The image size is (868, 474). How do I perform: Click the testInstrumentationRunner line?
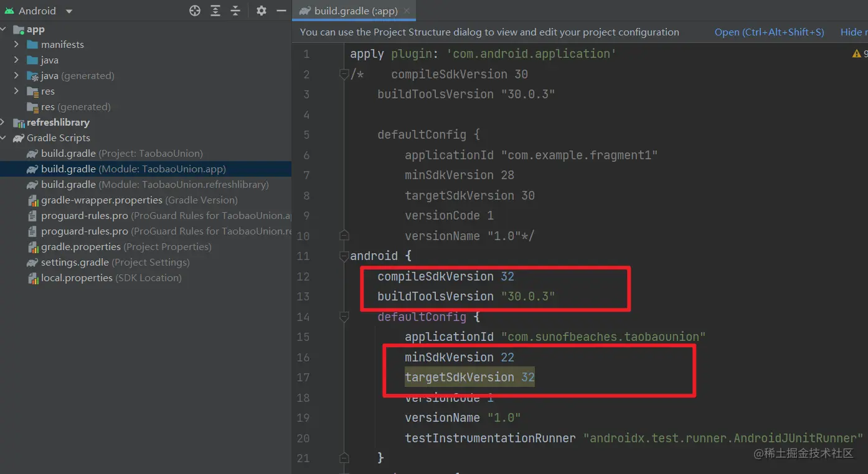(x=634, y=438)
